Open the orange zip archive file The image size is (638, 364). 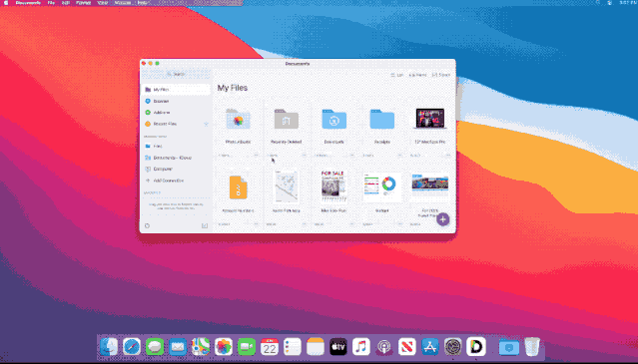(x=238, y=187)
